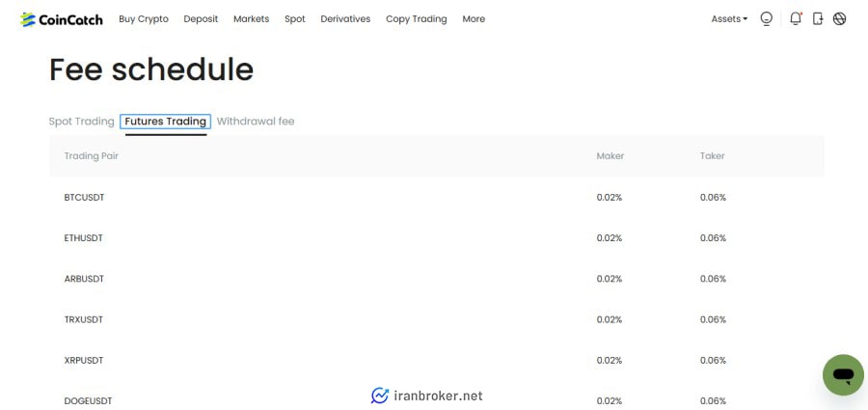The width and height of the screenshot is (868, 410).
Task: Open Copy Trading in navigation
Action: pyautogui.click(x=417, y=19)
